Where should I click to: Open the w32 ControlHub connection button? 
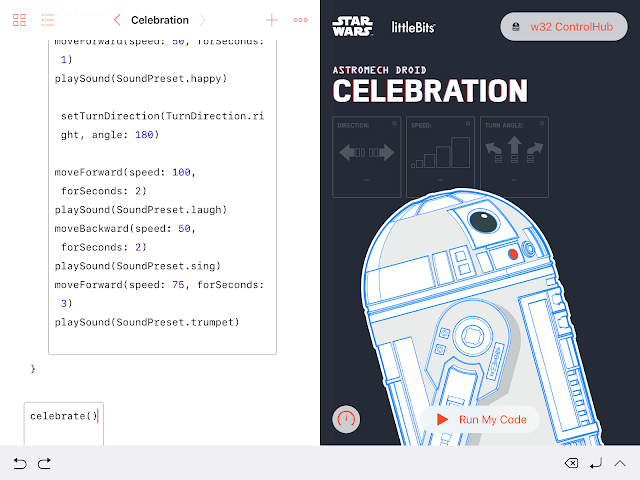tap(564, 27)
